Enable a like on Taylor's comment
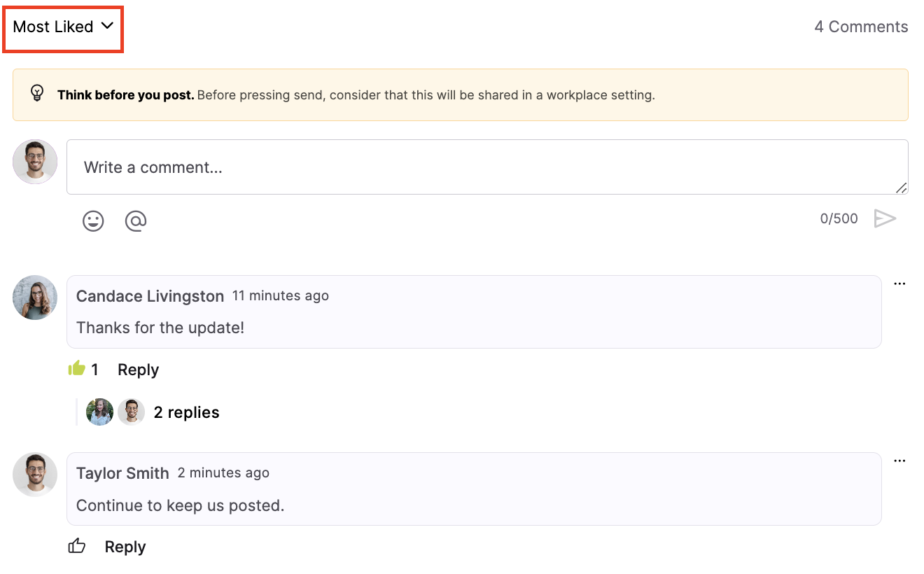Image resolution: width=924 pixels, height=574 pixels. (x=77, y=545)
